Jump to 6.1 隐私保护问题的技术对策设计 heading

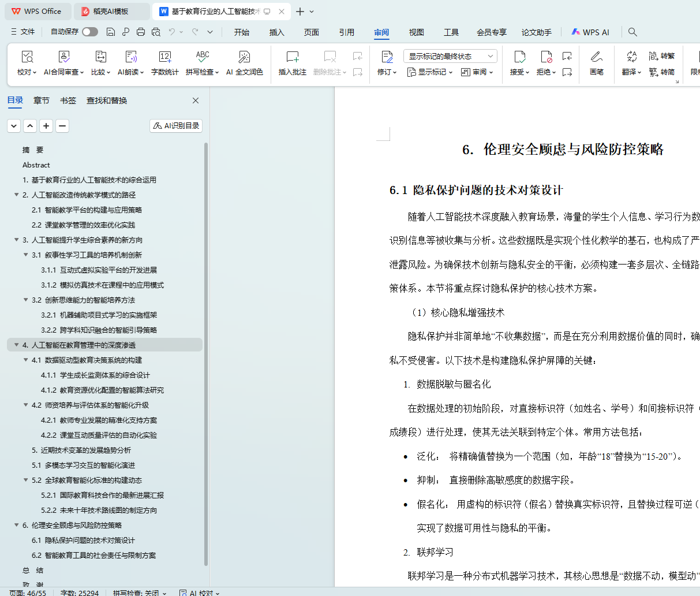(83, 540)
